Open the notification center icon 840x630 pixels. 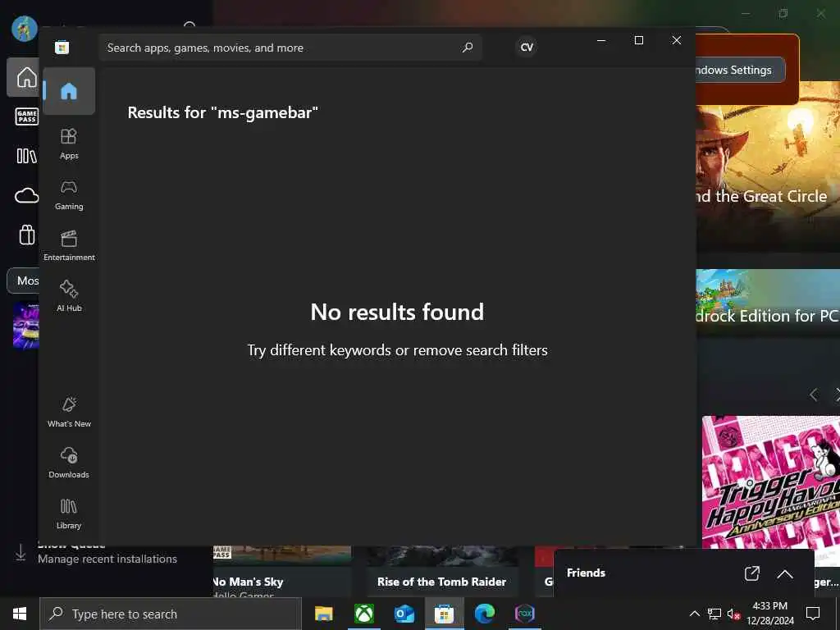tap(813, 614)
